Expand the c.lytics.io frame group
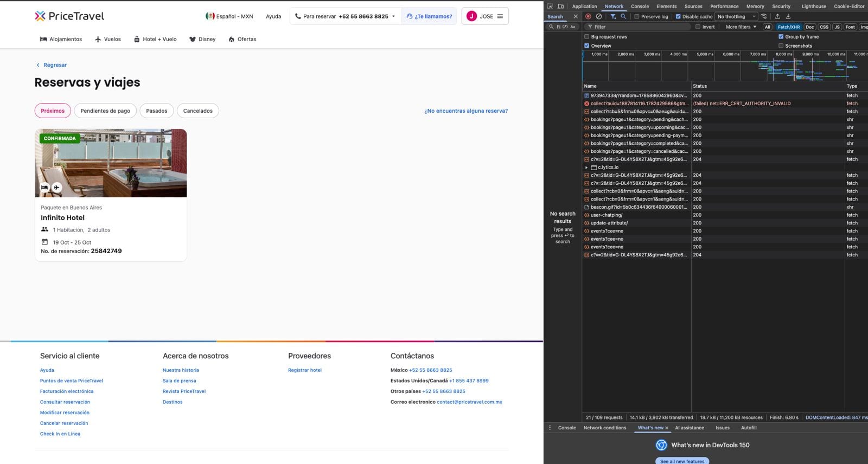 tap(586, 167)
